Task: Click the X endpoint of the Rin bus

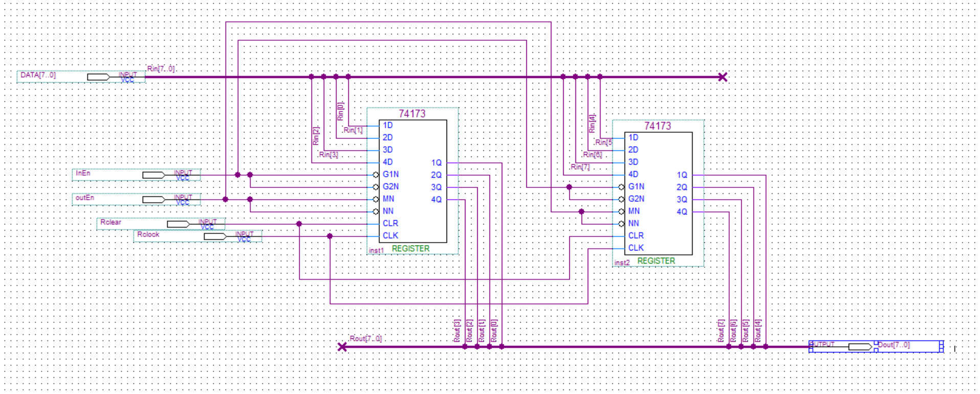Action: coord(722,77)
